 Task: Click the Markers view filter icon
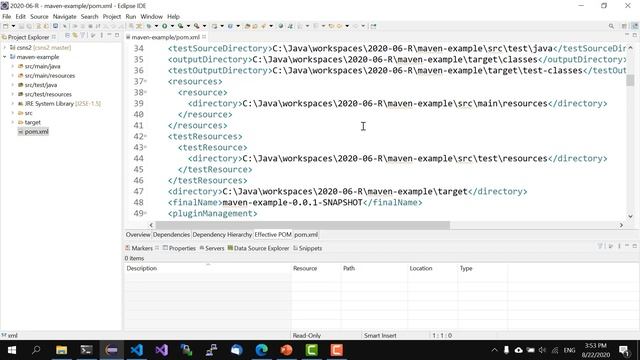[600, 246]
